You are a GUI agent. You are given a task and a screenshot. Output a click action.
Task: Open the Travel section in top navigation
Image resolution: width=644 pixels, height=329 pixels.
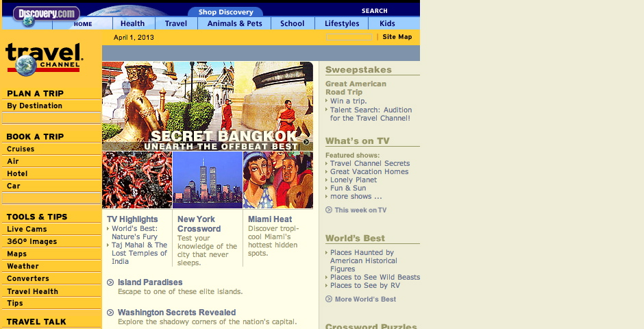click(176, 23)
